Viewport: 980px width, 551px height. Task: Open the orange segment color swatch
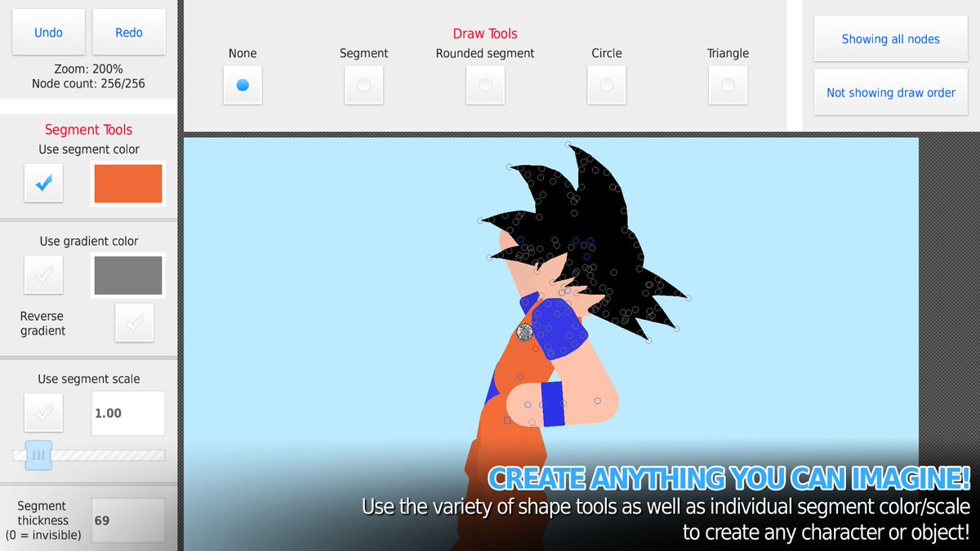coord(128,184)
